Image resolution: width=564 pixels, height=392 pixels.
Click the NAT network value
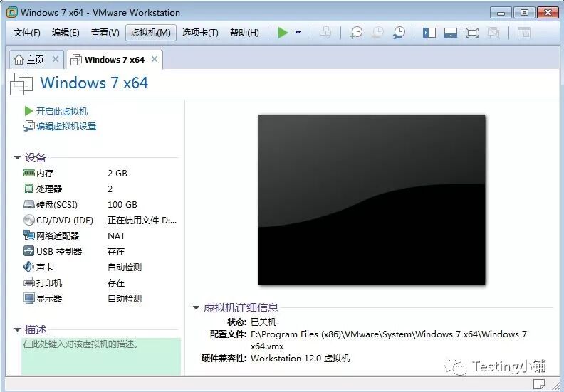coord(117,235)
